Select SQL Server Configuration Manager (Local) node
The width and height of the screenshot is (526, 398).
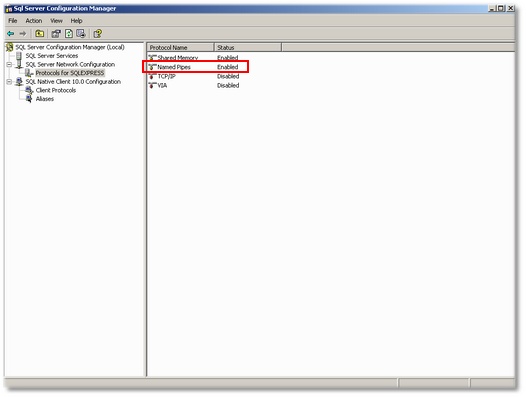[70, 47]
